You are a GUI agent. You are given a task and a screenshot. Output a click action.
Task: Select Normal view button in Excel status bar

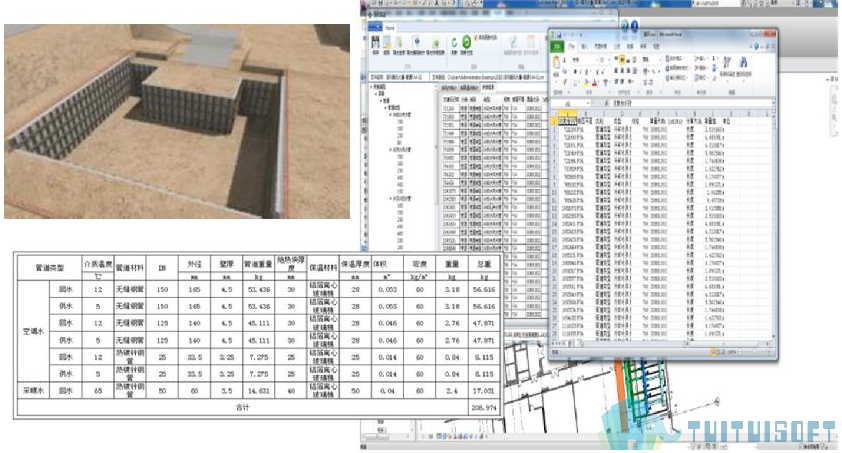714,352
